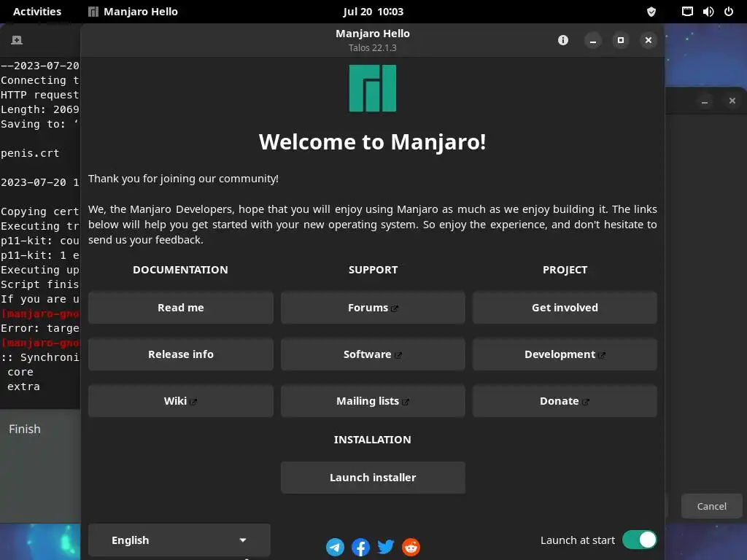Click Finish in the left window
Screen dimensions: 747x560
[25, 429]
